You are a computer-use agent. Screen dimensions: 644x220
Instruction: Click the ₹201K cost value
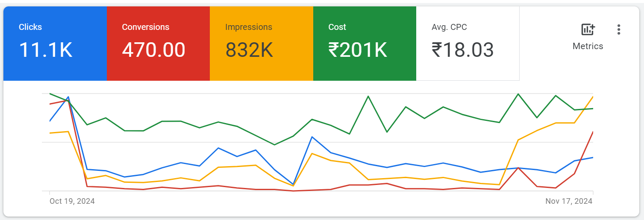[x=358, y=50]
